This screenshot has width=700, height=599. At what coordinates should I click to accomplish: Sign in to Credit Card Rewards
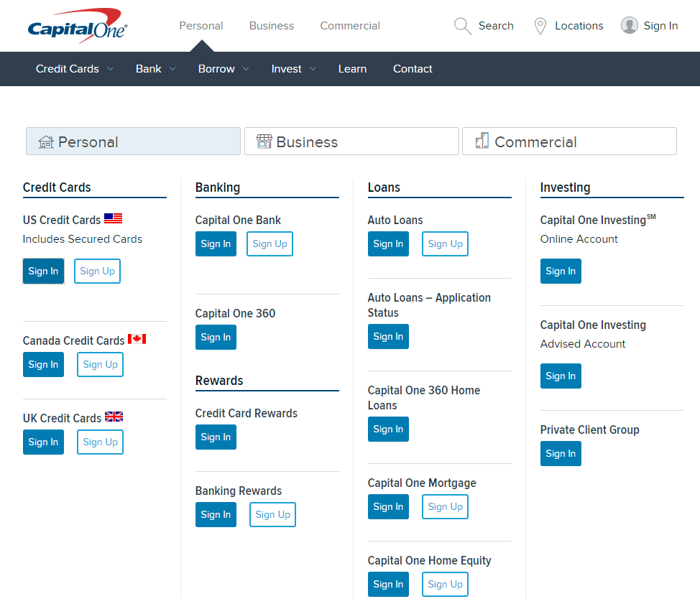(216, 437)
